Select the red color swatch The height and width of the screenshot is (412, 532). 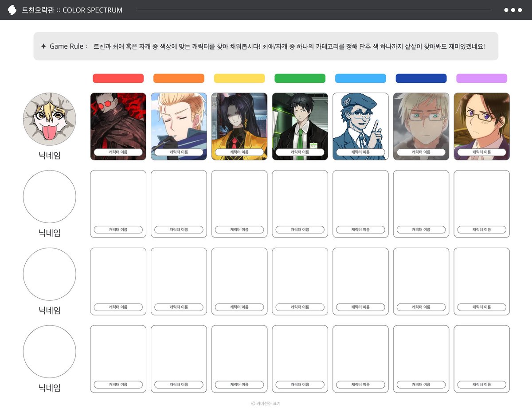click(118, 78)
